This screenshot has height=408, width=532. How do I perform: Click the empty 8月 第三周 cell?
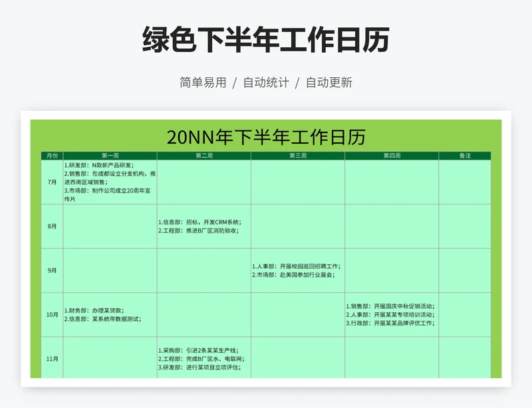click(x=298, y=226)
